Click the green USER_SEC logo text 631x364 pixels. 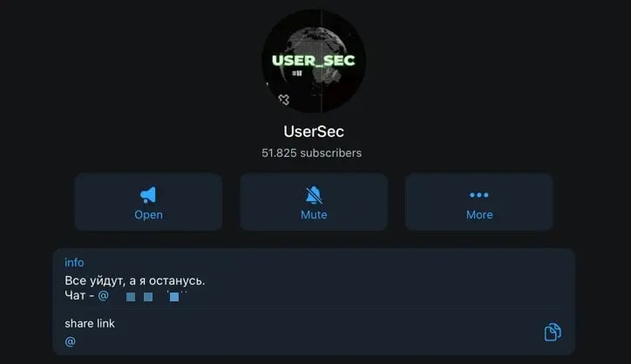point(314,60)
